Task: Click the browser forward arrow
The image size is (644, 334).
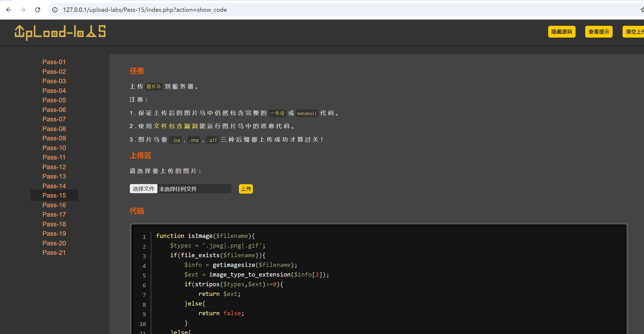Action: pyautogui.click(x=23, y=10)
